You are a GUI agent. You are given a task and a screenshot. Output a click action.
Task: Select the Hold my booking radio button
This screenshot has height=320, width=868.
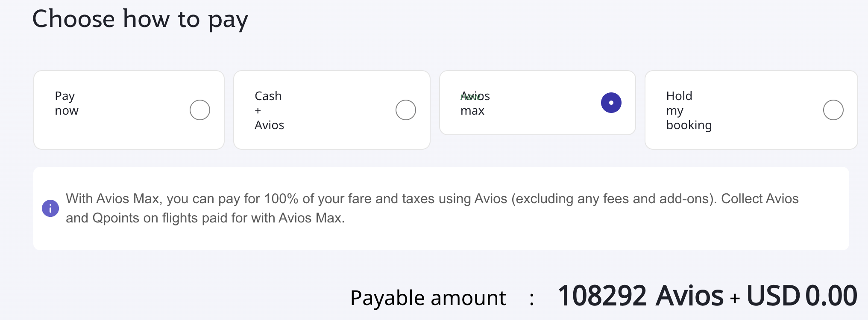click(x=833, y=110)
